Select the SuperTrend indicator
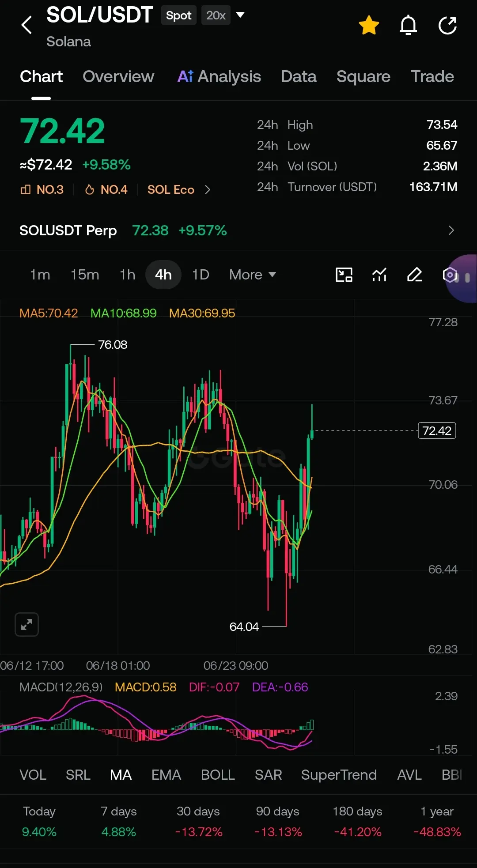Screen dimensions: 477x868 [339, 775]
